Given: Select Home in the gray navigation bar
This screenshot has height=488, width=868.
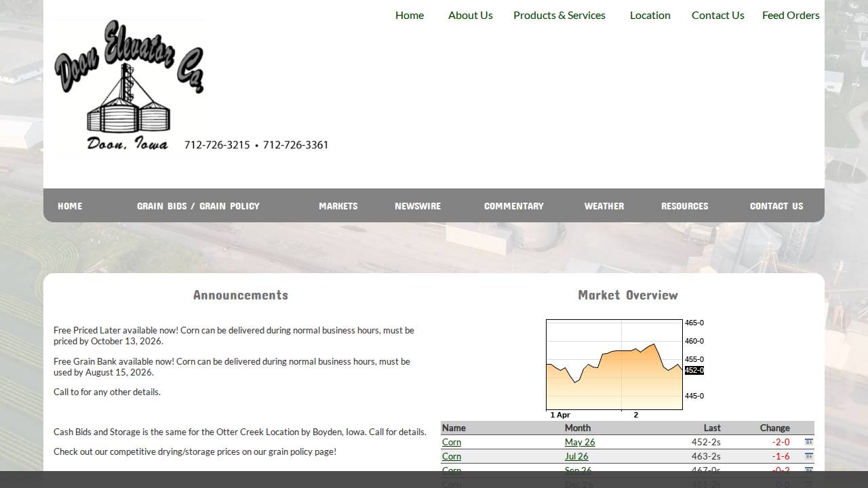Looking at the screenshot, I should [x=70, y=206].
